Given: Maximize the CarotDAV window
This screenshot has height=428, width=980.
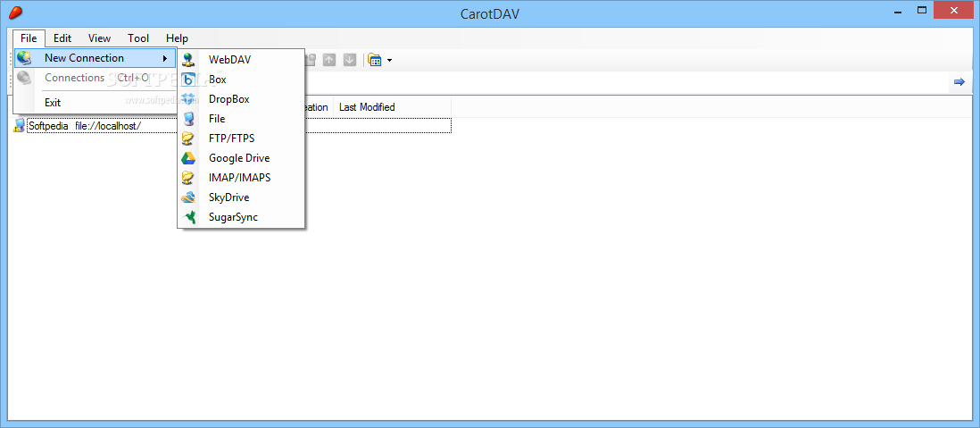Looking at the screenshot, I should pyautogui.click(x=921, y=10).
